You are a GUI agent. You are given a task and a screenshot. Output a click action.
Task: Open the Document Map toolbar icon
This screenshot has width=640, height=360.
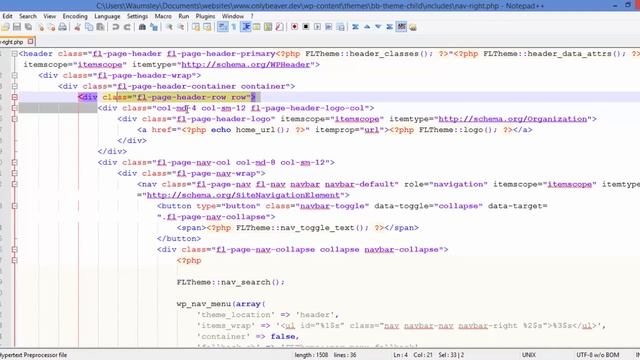pos(268,27)
